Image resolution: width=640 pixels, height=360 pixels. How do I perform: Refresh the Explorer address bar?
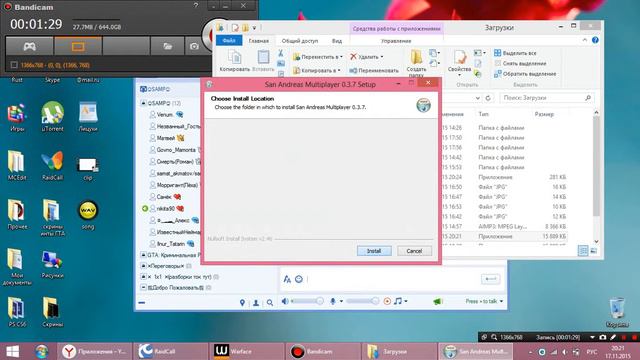coord(488,98)
